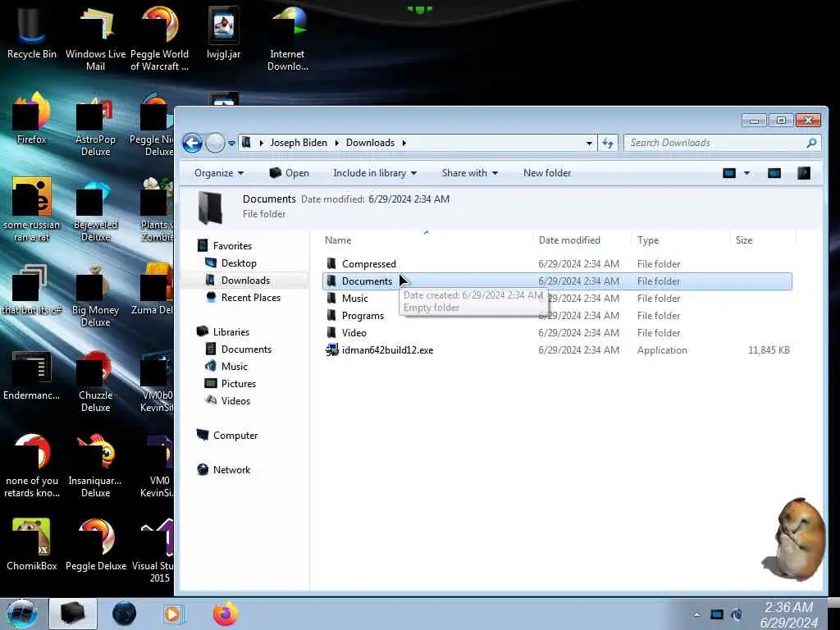The width and height of the screenshot is (840, 630).
Task: Open the address bar history dropdown
Action: (x=589, y=143)
